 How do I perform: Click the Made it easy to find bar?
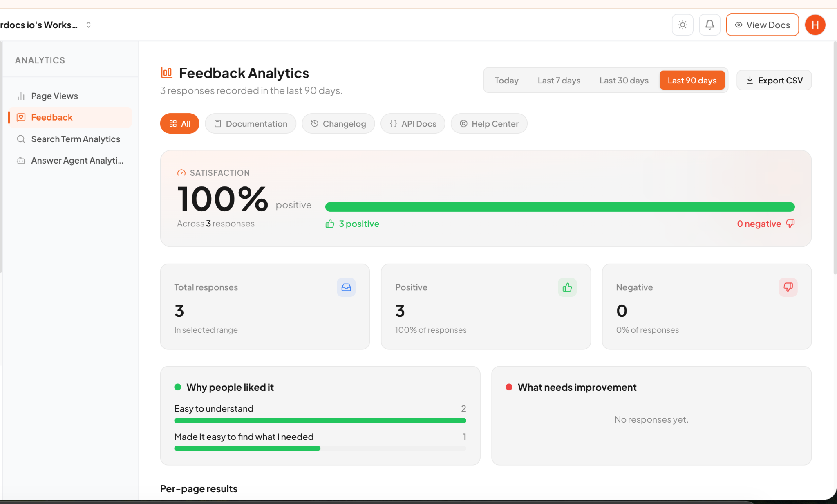point(320,448)
